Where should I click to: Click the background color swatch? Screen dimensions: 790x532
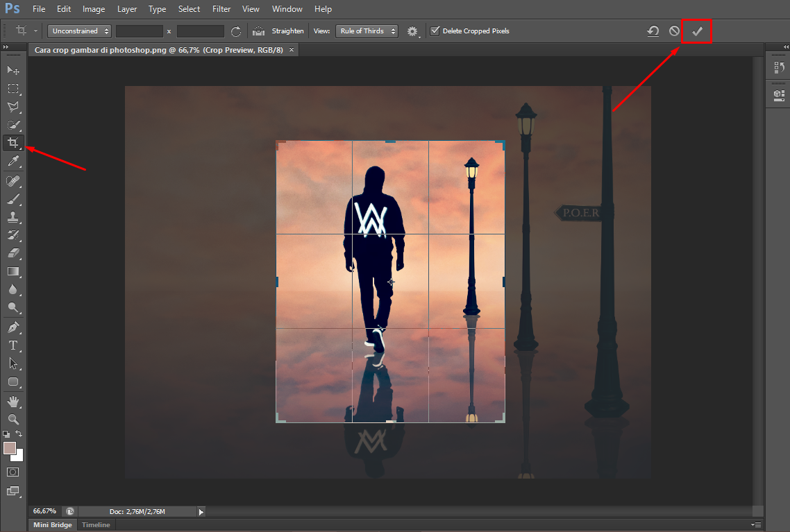(x=19, y=457)
